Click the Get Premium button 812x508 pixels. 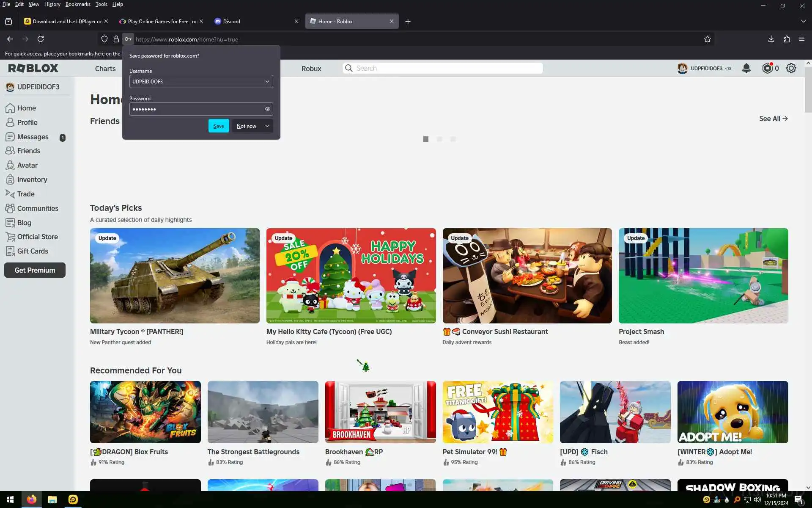click(35, 270)
